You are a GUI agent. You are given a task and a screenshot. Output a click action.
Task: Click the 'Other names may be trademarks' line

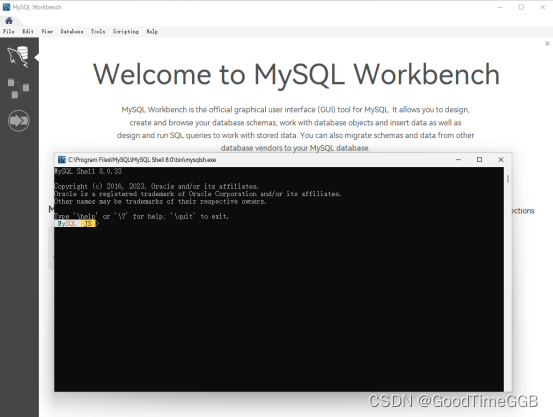click(160, 201)
